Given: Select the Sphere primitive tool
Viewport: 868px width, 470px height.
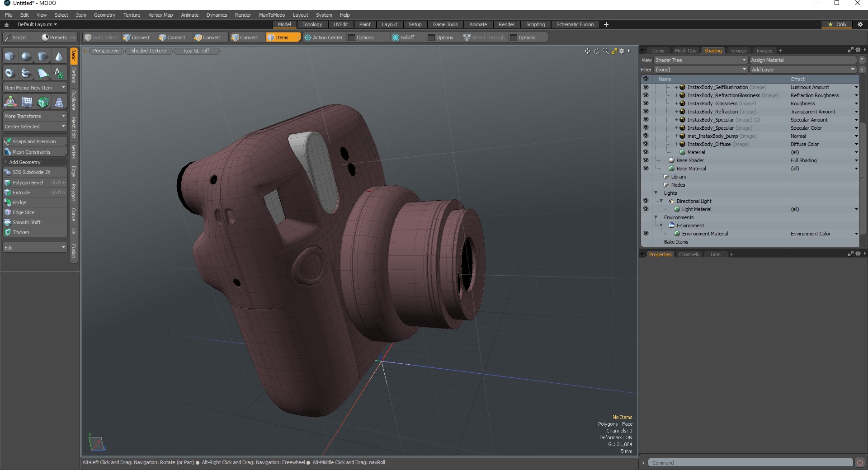Looking at the screenshot, I should (x=26, y=56).
